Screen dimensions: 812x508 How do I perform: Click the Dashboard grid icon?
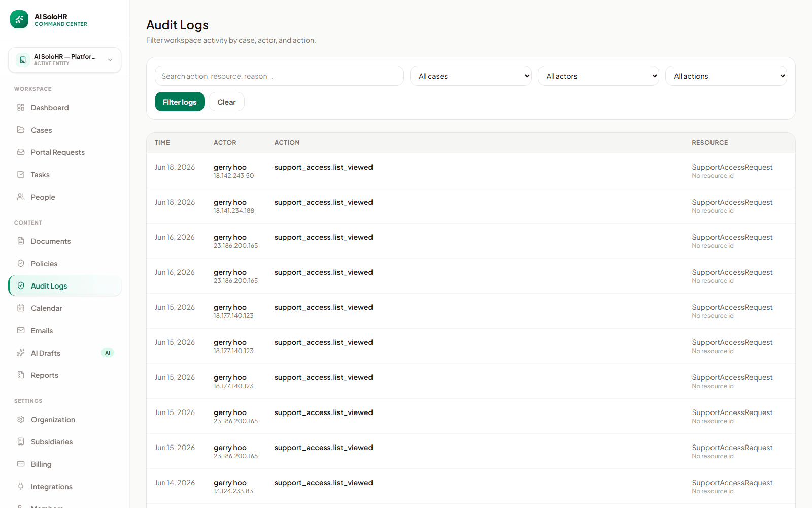21,107
